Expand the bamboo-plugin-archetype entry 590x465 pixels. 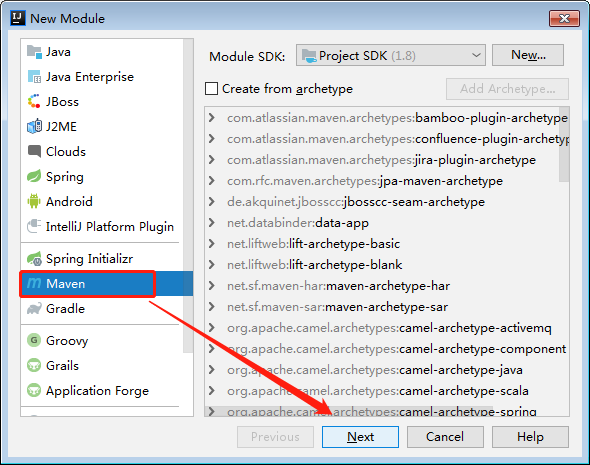click(x=212, y=118)
